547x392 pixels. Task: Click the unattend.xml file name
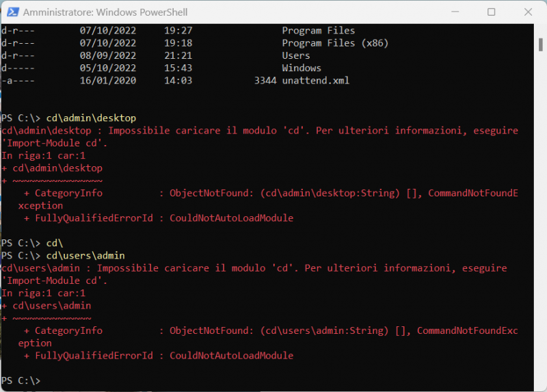(x=315, y=81)
